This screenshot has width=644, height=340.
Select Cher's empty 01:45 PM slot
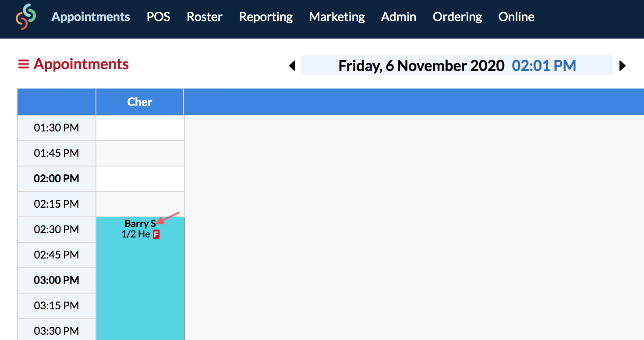pos(140,153)
